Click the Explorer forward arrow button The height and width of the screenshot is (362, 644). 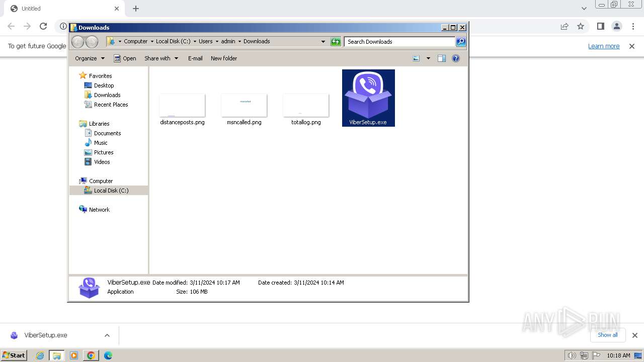point(92,42)
